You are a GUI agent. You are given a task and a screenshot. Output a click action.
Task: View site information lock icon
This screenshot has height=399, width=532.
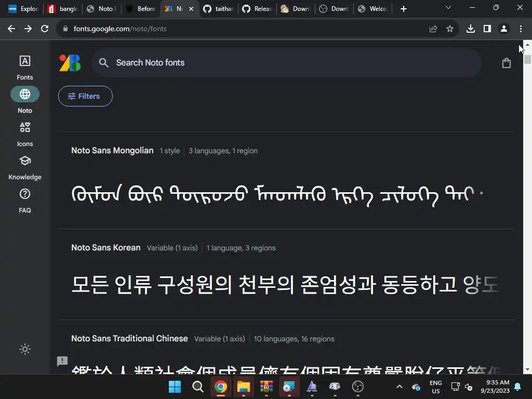[65, 29]
